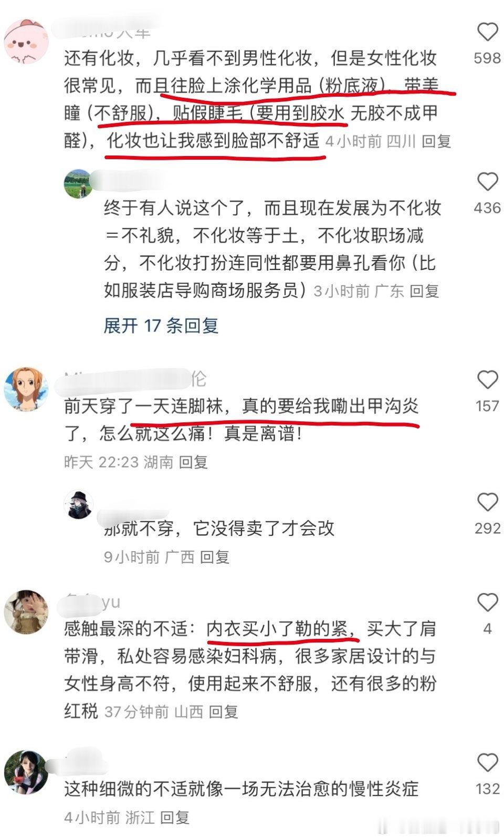Screen dimensions: 504x839
Task: Reply to the 广西 commenter
Action: click(215, 557)
